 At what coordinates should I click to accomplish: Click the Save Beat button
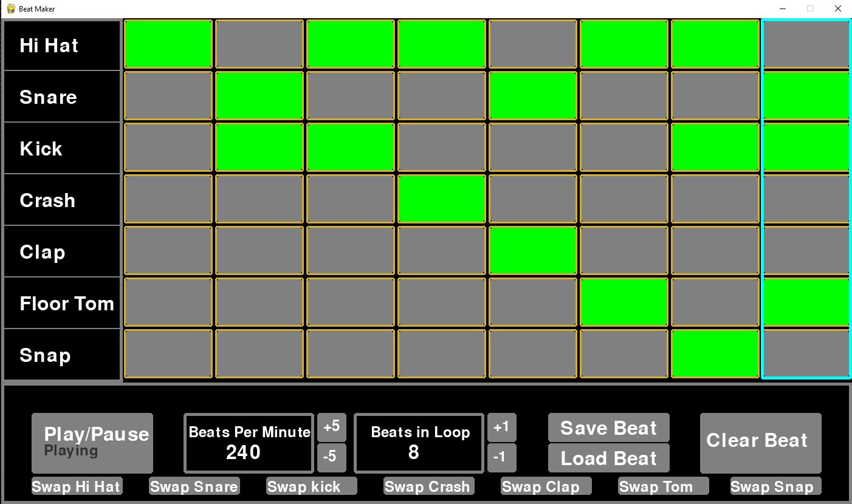(609, 427)
